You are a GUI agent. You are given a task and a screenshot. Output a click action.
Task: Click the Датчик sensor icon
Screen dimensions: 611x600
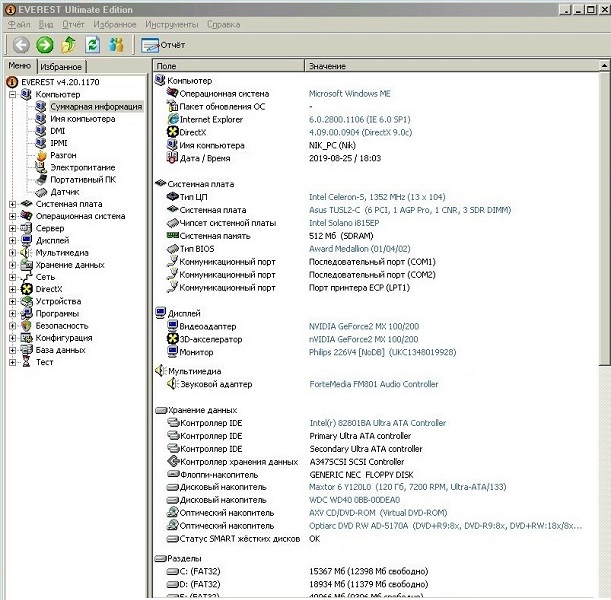click(x=41, y=192)
